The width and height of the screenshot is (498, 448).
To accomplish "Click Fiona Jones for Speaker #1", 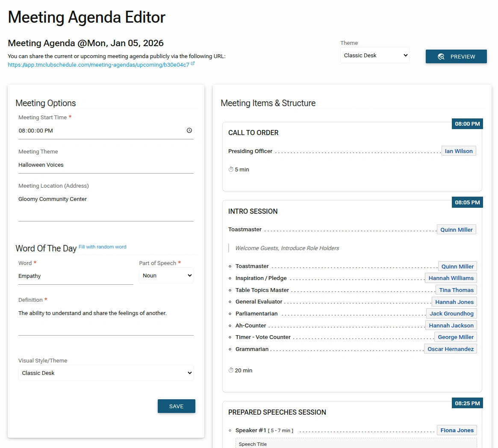I will tap(457, 430).
